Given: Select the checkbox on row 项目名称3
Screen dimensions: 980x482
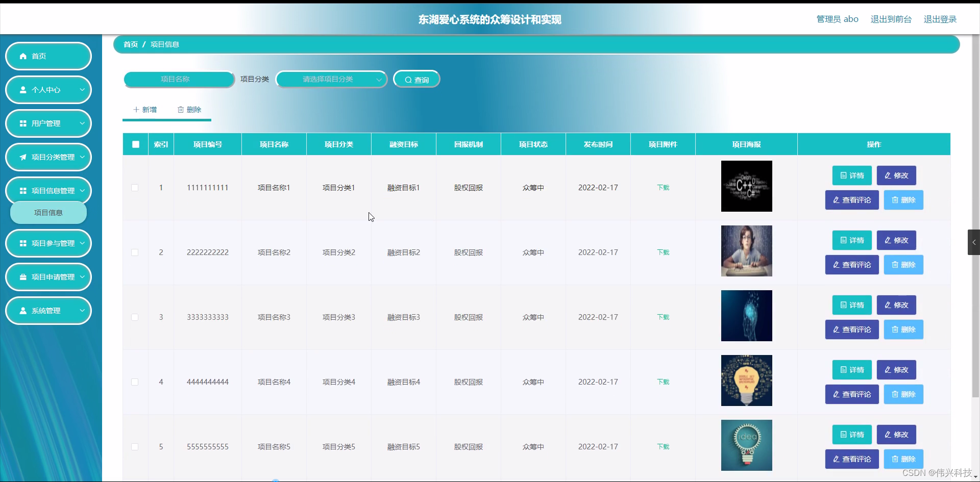Looking at the screenshot, I should click(135, 317).
